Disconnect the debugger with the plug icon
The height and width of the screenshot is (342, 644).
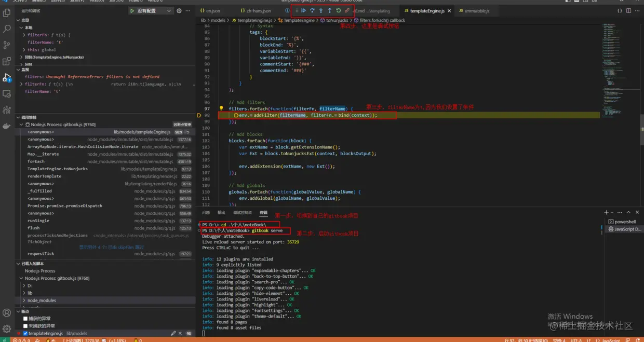347,10
